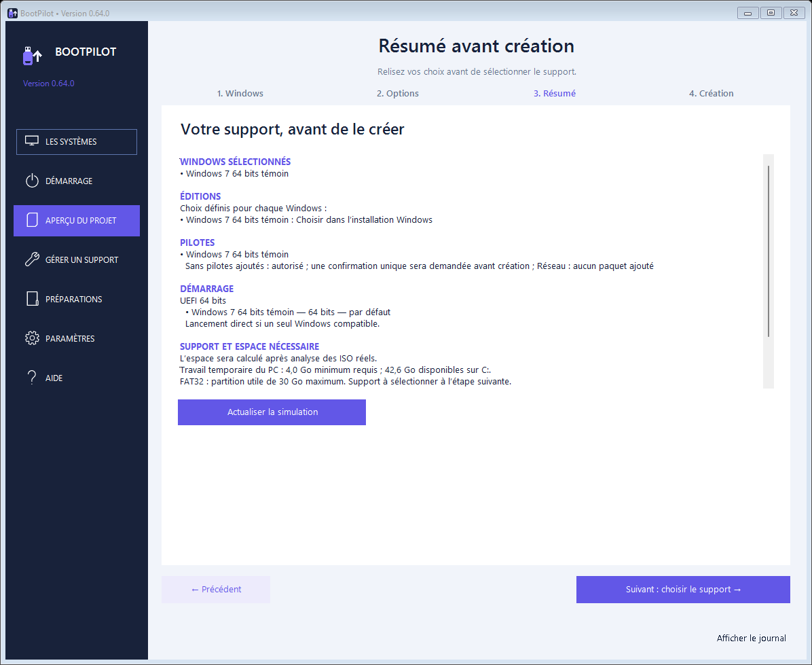
Task: Open PARAMÈTRES from the sidebar
Action: 77,338
